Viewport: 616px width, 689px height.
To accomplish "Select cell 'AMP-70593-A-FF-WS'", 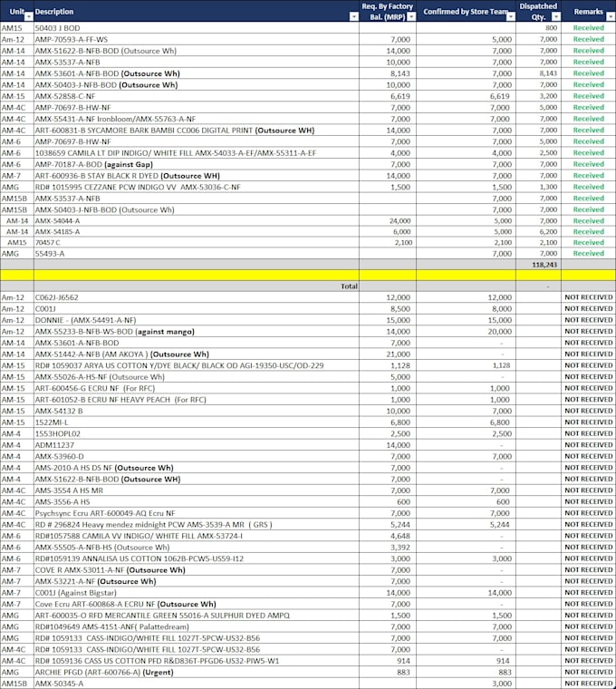I will point(197,39).
